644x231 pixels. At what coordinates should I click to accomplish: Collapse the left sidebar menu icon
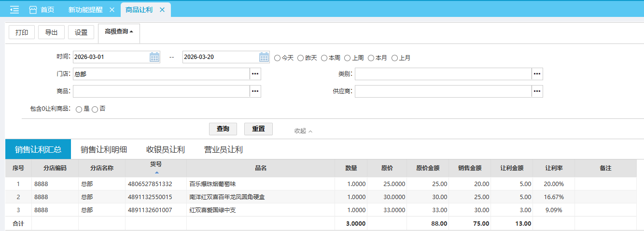[x=14, y=10]
